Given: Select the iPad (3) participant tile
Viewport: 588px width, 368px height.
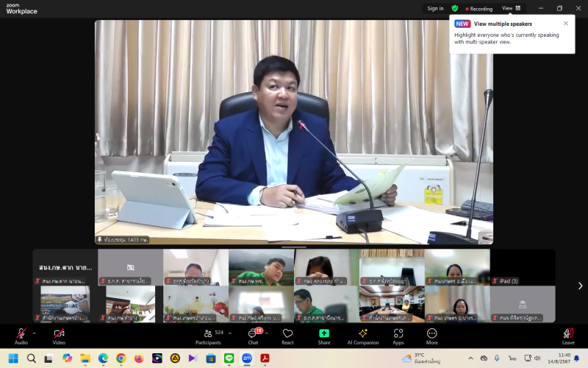Looking at the screenshot, I should [523, 267].
